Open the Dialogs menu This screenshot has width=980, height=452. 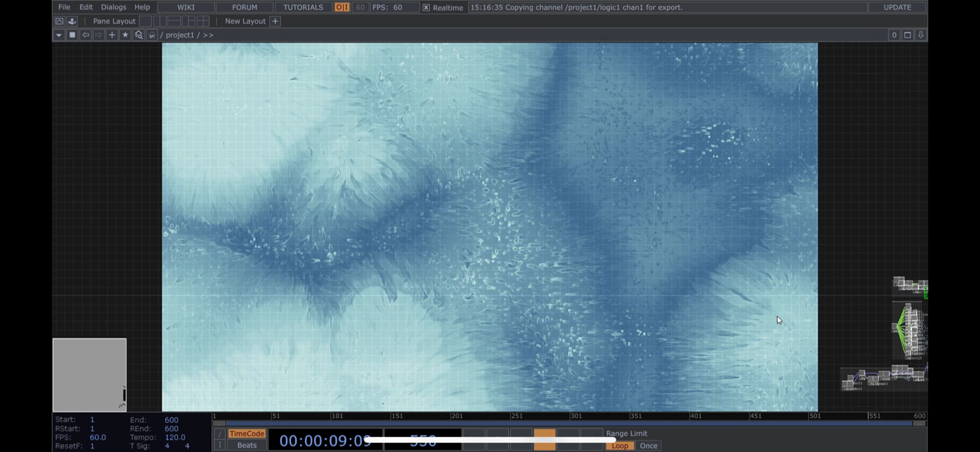click(113, 7)
